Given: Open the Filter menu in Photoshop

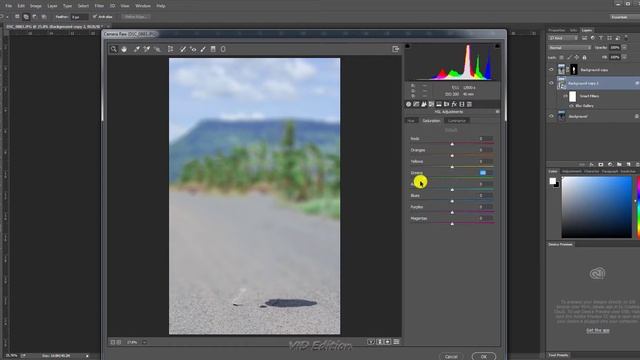Looking at the screenshot, I should pos(99,6).
